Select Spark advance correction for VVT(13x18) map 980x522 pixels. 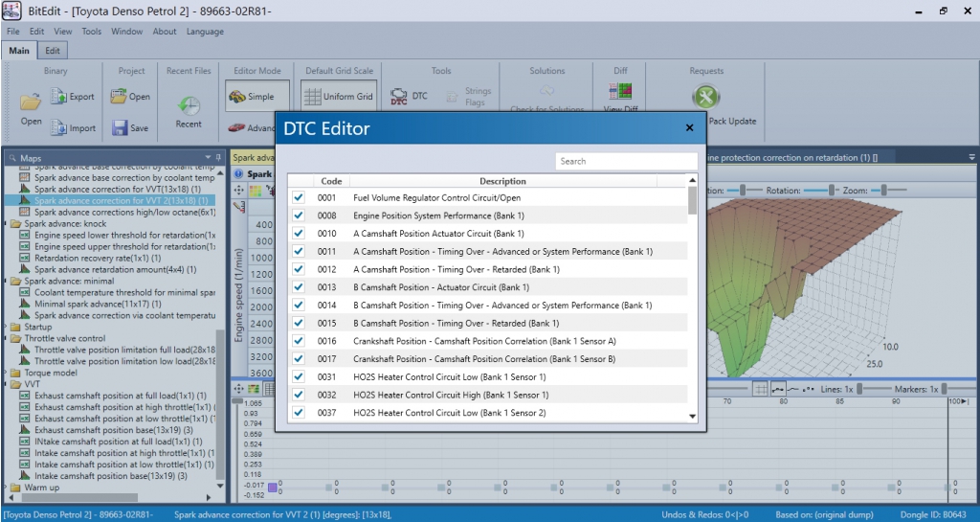point(118,189)
